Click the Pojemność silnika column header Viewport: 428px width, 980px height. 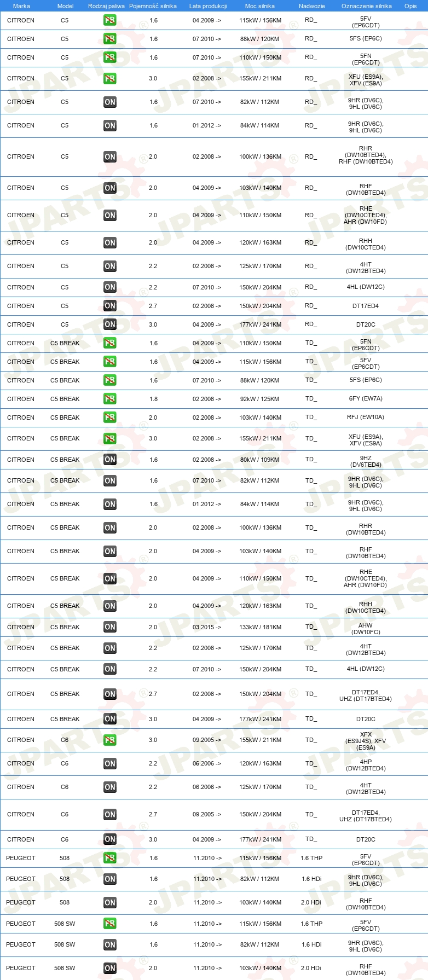(x=153, y=6)
